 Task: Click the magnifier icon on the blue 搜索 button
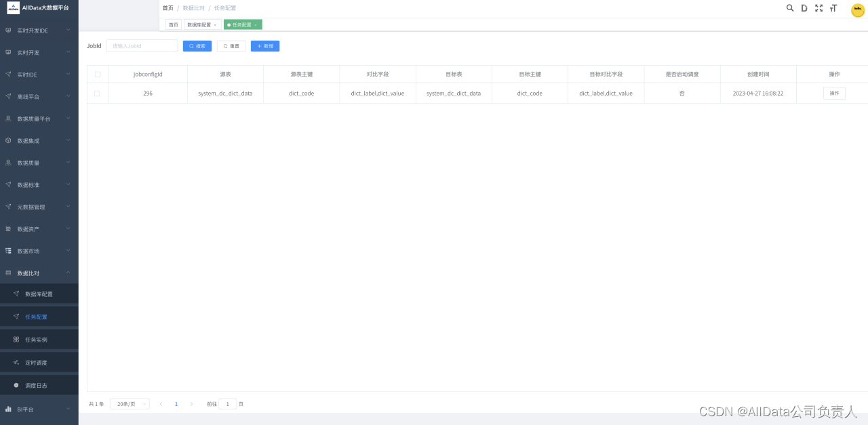192,46
